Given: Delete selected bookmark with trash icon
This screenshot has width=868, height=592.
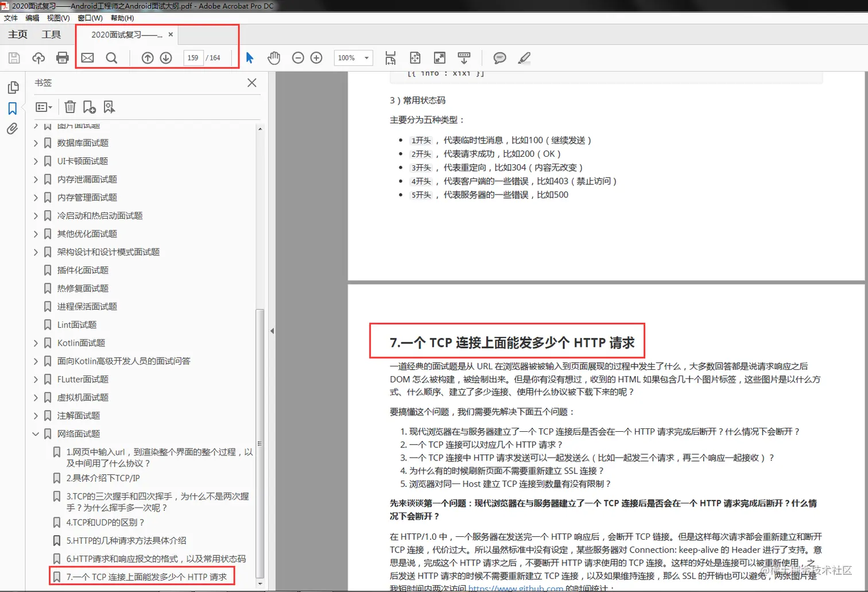Looking at the screenshot, I should click(69, 106).
